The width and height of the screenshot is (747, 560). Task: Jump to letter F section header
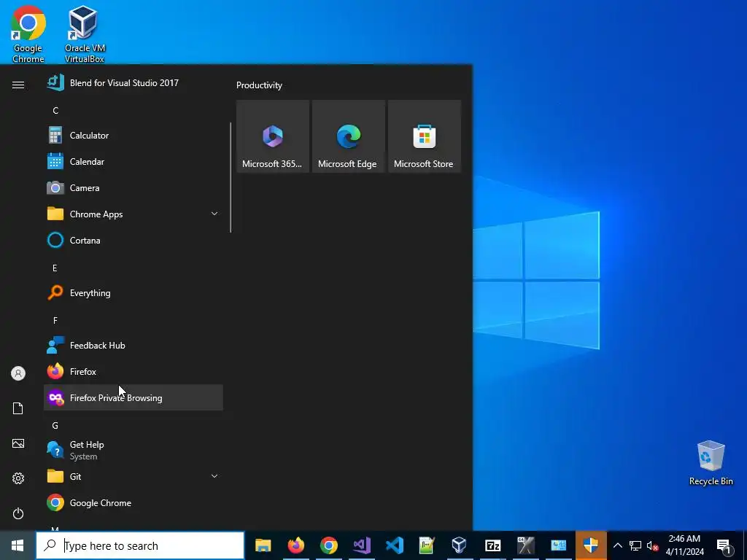pyautogui.click(x=55, y=321)
